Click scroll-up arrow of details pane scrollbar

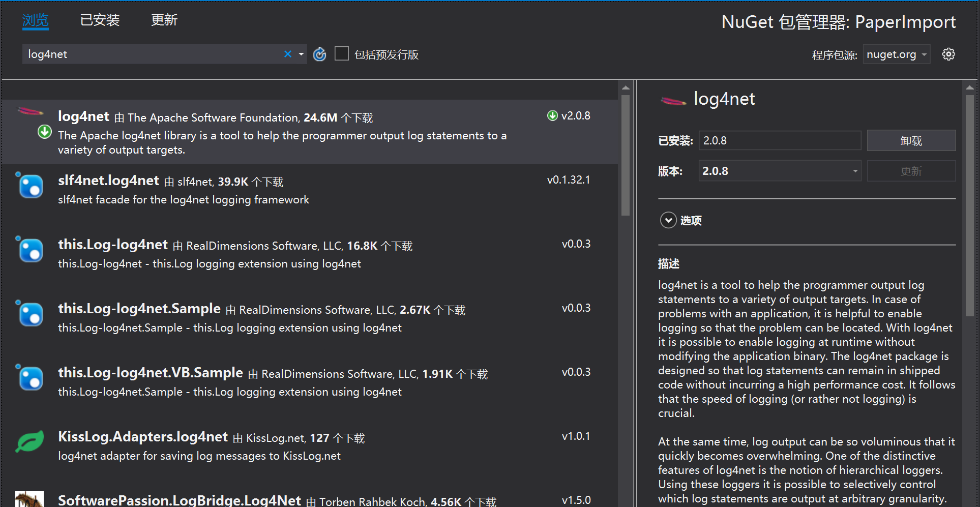(970, 88)
